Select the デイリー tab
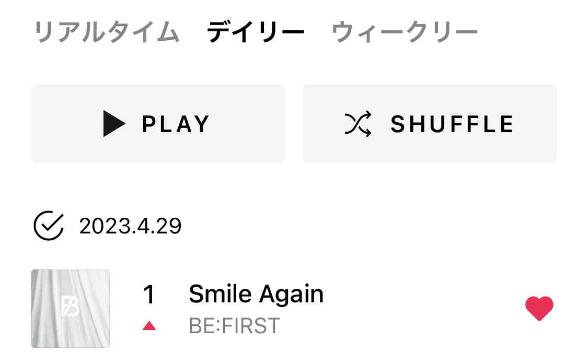Image resolution: width=588 pixels, height=364 pixels. click(256, 33)
